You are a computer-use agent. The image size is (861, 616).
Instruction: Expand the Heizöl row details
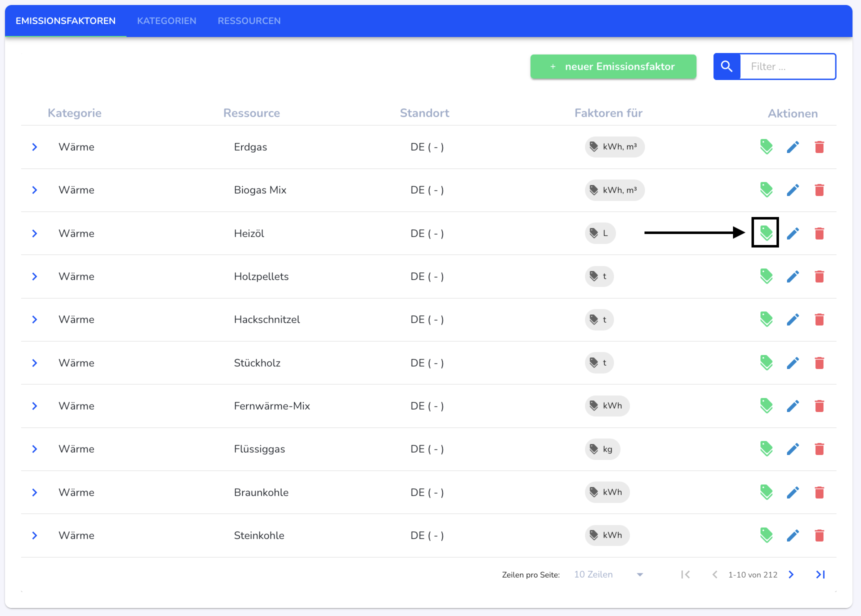[x=34, y=233]
